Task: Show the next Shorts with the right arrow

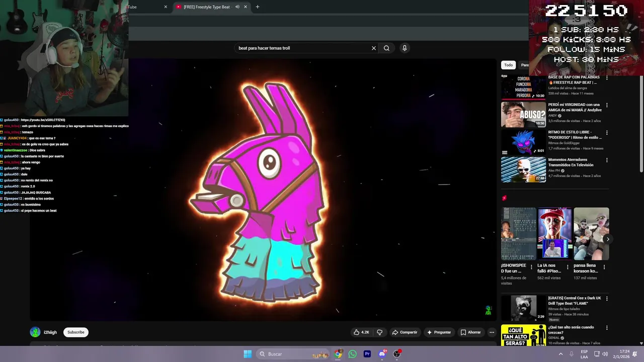Action: [x=608, y=239]
